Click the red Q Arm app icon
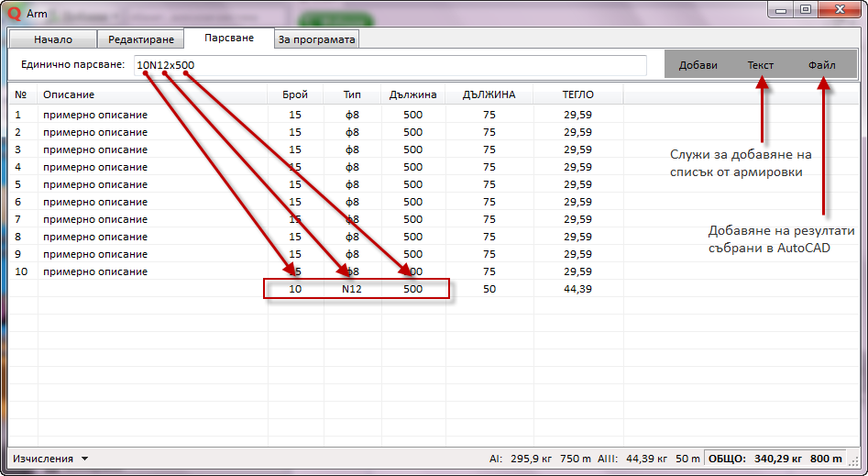Image resolution: width=868 pixels, height=476 pixels. coord(14,13)
